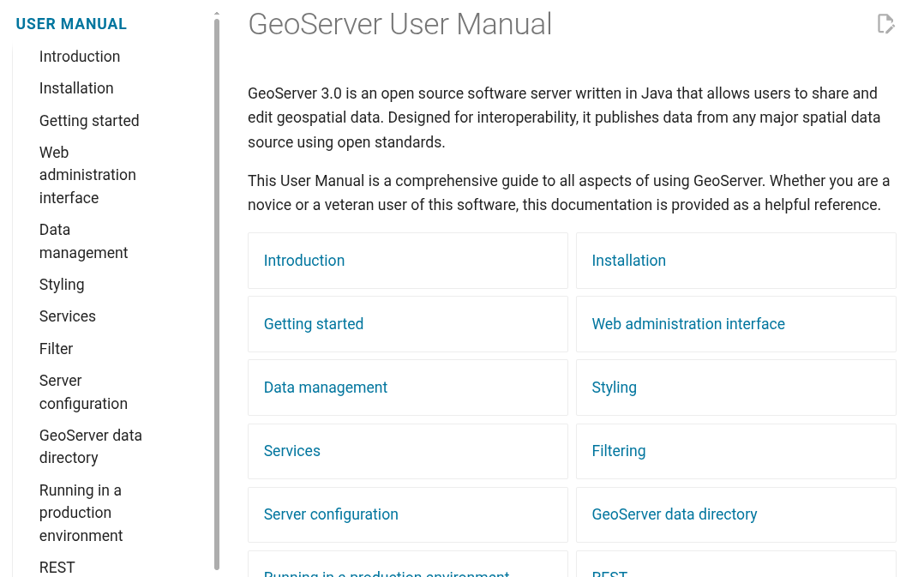924x577 pixels.
Task: Select Data management in the sidebar
Action: (x=83, y=241)
